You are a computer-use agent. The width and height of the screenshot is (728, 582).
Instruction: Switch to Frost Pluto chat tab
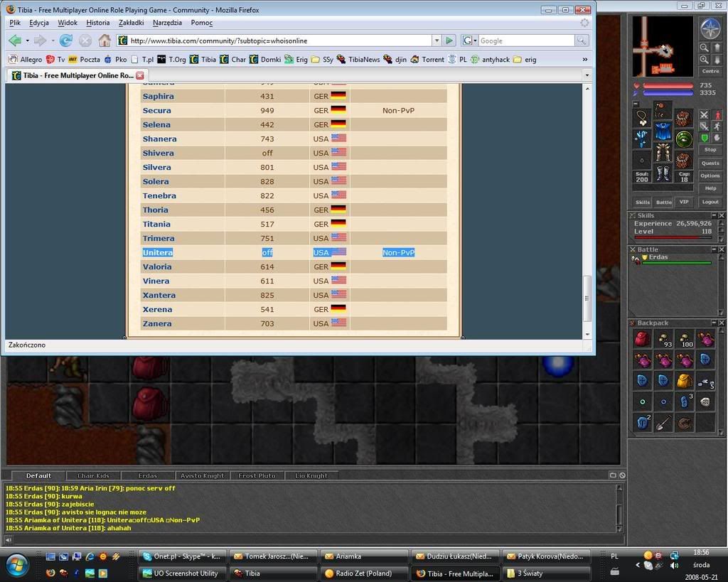257,475
